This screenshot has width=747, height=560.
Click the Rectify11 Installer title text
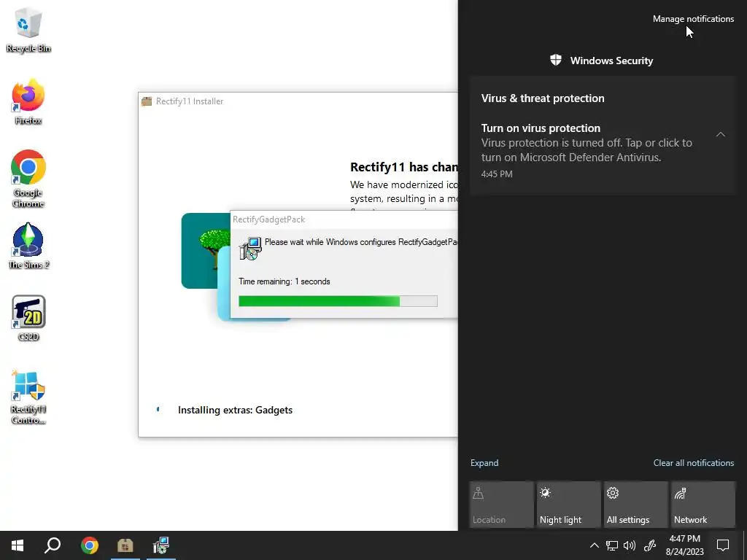coord(190,101)
